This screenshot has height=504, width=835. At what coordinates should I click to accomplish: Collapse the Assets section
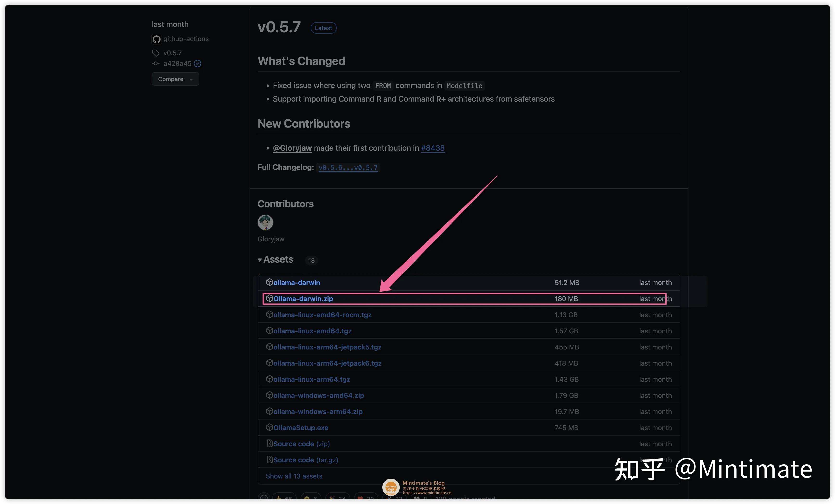(x=260, y=260)
